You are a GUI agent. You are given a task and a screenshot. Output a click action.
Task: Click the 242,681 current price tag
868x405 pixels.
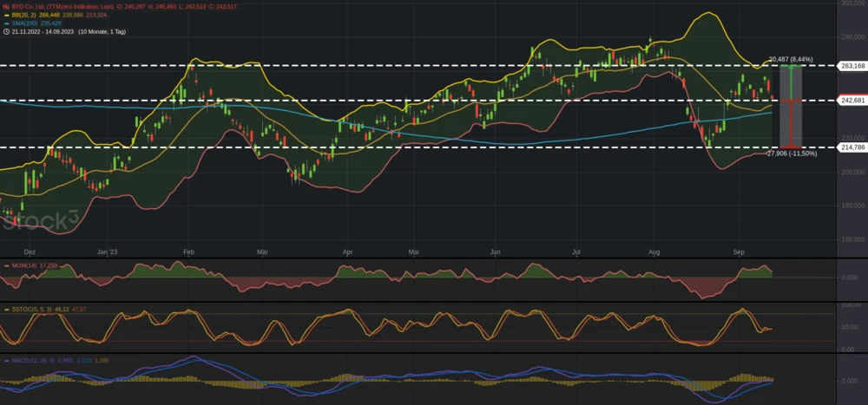[x=852, y=101]
